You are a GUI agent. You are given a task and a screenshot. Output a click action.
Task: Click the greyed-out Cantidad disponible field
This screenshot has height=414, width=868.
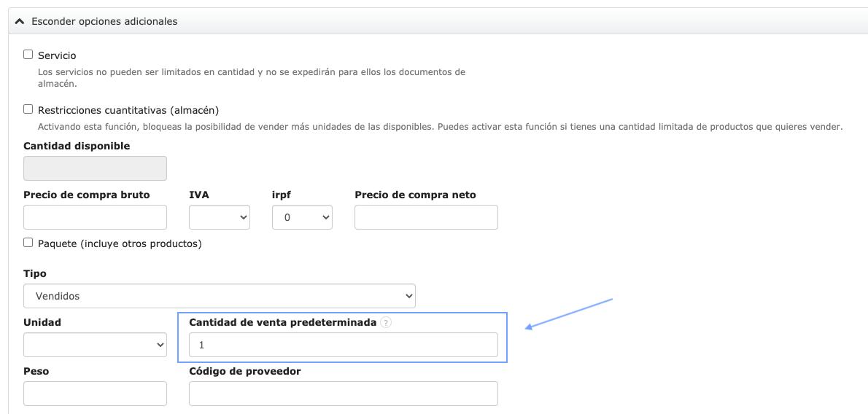pos(95,168)
